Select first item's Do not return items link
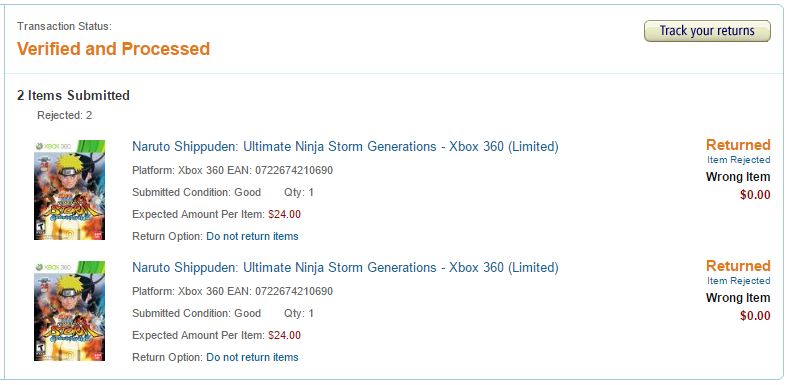The height and width of the screenshot is (385, 787). click(x=252, y=236)
